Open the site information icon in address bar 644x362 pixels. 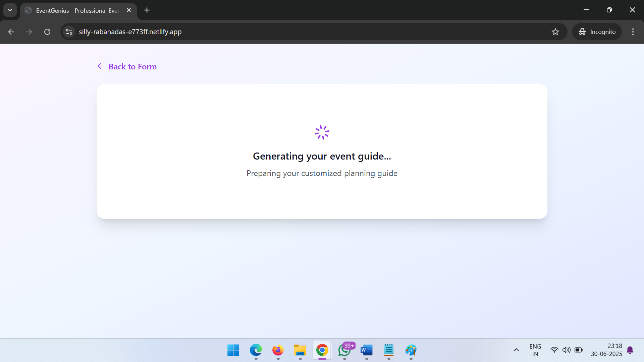[69, 32]
